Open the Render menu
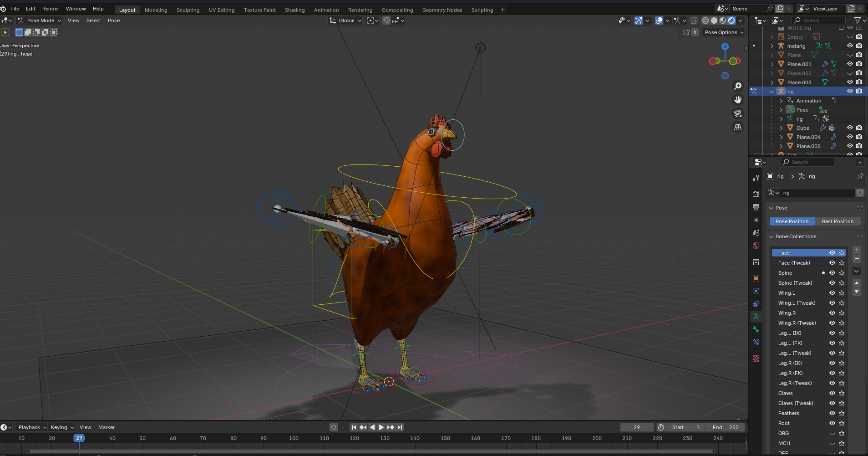The image size is (868, 456). click(x=51, y=9)
